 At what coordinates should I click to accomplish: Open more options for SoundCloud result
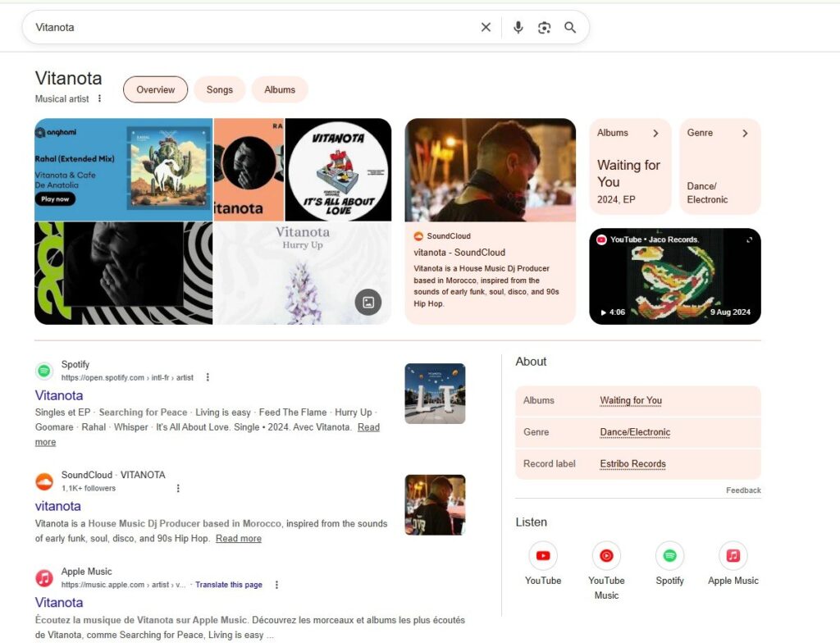tap(178, 488)
